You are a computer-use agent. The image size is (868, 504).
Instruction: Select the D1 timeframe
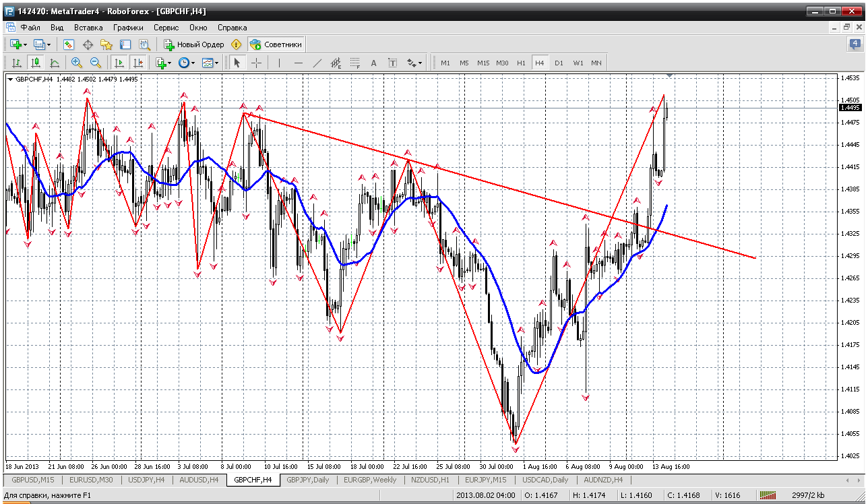pos(559,63)
